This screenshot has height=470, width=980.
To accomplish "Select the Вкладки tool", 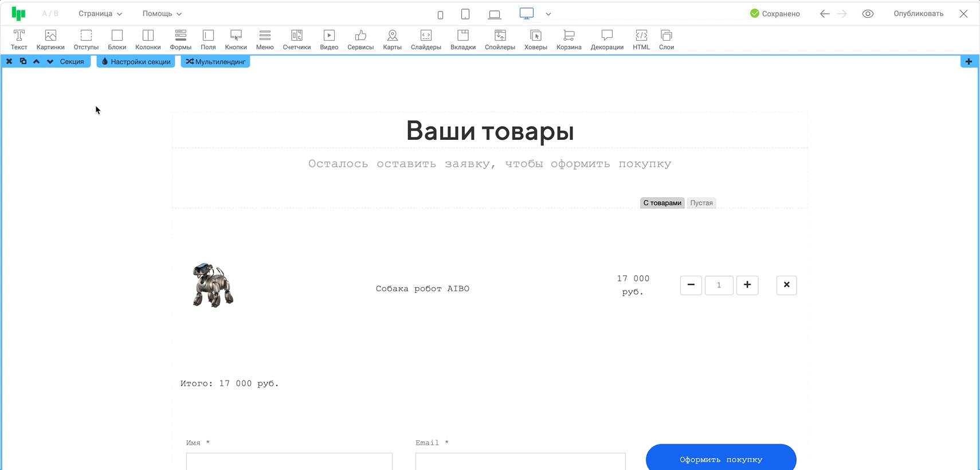I will (463, 40).
